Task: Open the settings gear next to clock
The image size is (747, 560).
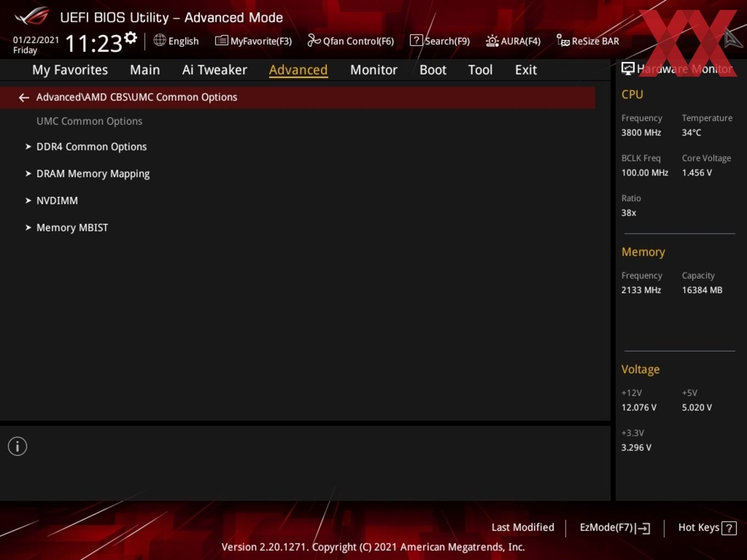Action: click(130, 38)
